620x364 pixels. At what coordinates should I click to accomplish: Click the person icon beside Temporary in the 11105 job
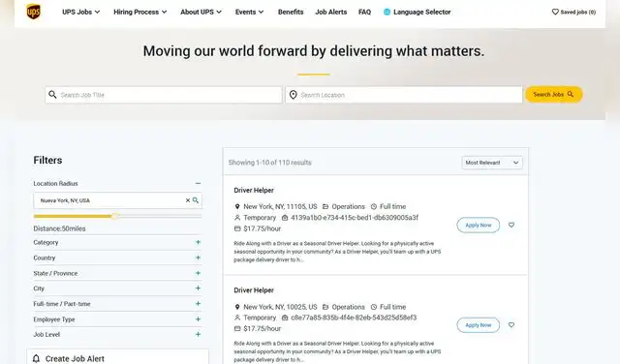(237, 218)
